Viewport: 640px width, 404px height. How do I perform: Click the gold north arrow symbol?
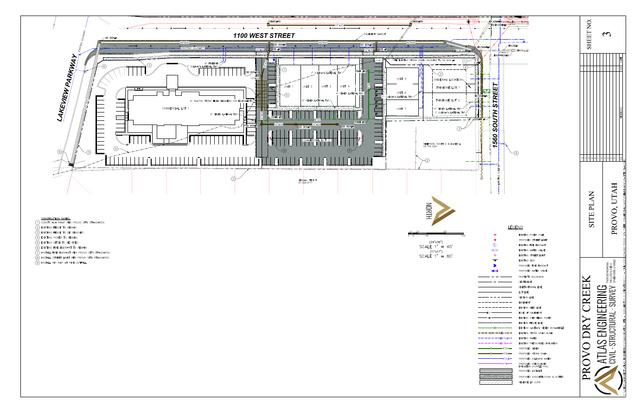pos(443,211)
